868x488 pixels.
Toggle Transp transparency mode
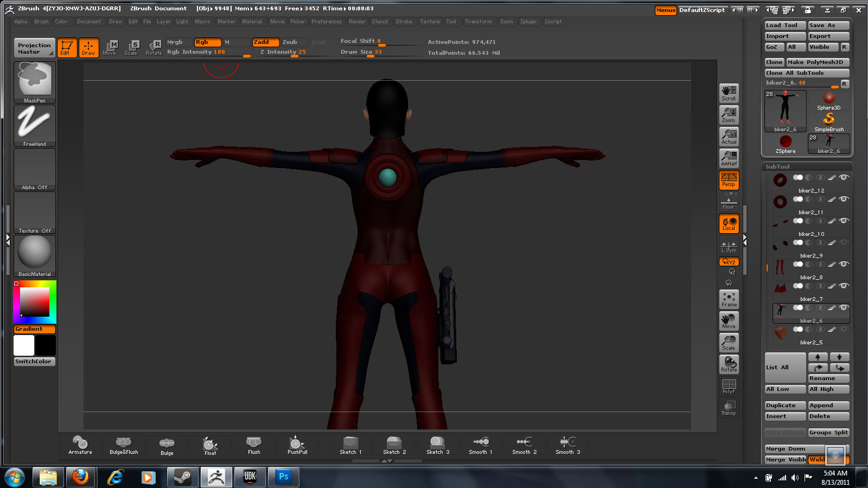tap(729, 408)
